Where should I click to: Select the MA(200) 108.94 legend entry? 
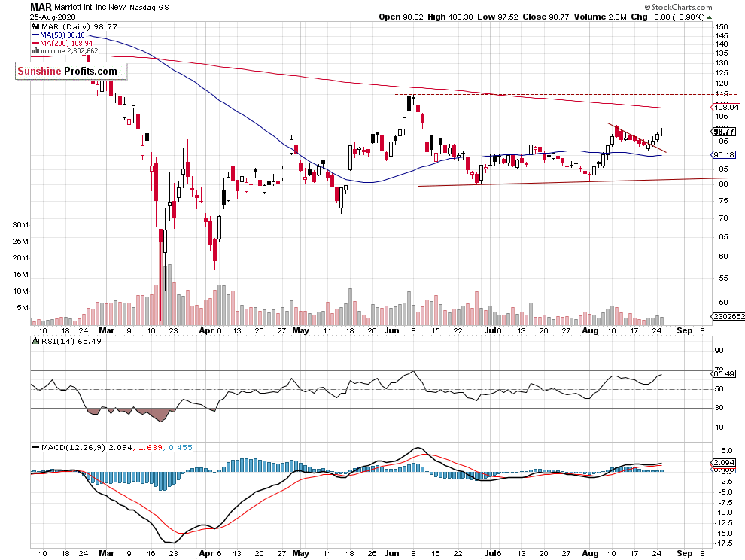(x=62, y=43)
